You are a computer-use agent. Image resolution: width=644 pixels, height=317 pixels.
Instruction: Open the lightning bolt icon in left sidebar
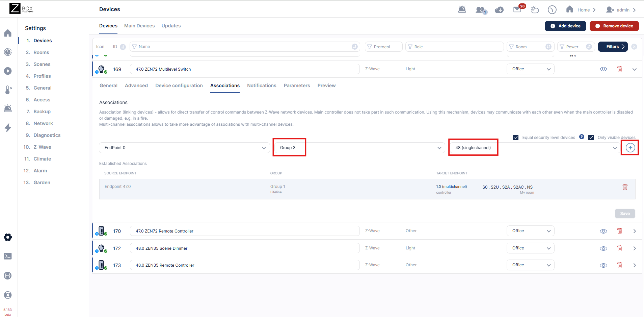click(x=8, y=128)
